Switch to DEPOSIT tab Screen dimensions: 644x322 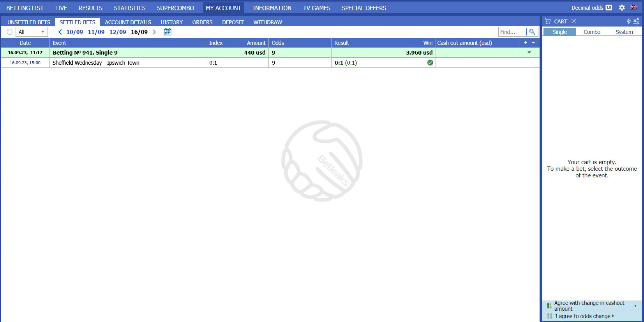tap(233, 22)
